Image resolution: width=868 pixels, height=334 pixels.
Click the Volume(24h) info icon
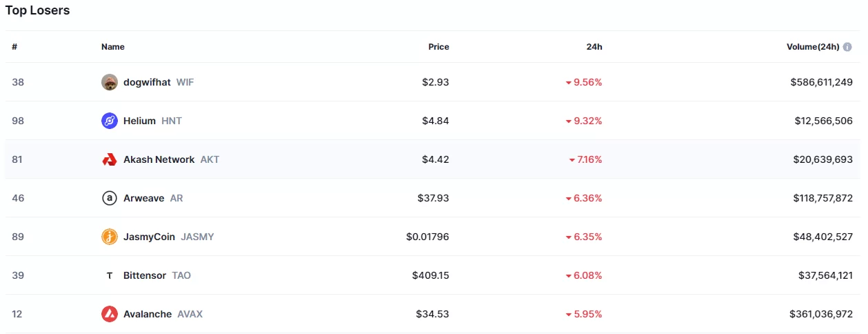847,47
